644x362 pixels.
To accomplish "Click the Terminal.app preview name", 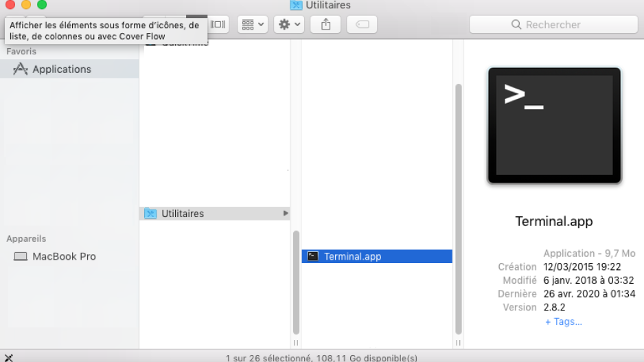I will (x=554, y=221).
